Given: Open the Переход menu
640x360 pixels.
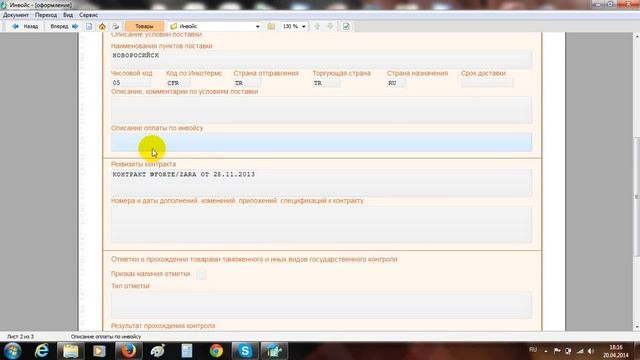Looking at the screenshot, I should click(46, 15).
